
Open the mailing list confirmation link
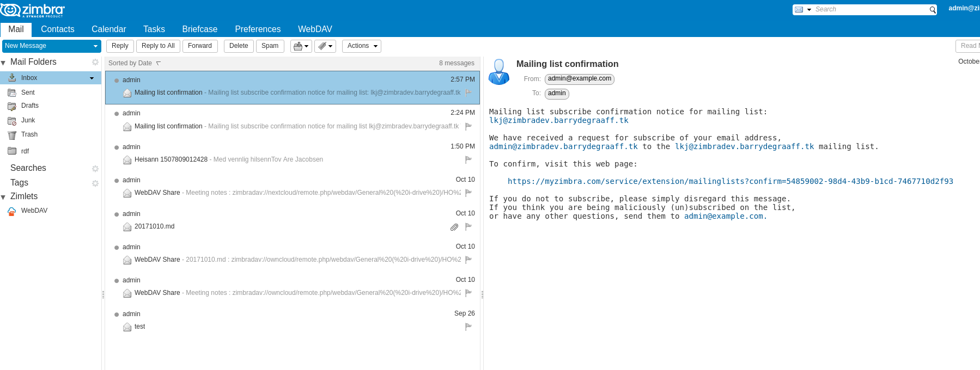[730, 181]
